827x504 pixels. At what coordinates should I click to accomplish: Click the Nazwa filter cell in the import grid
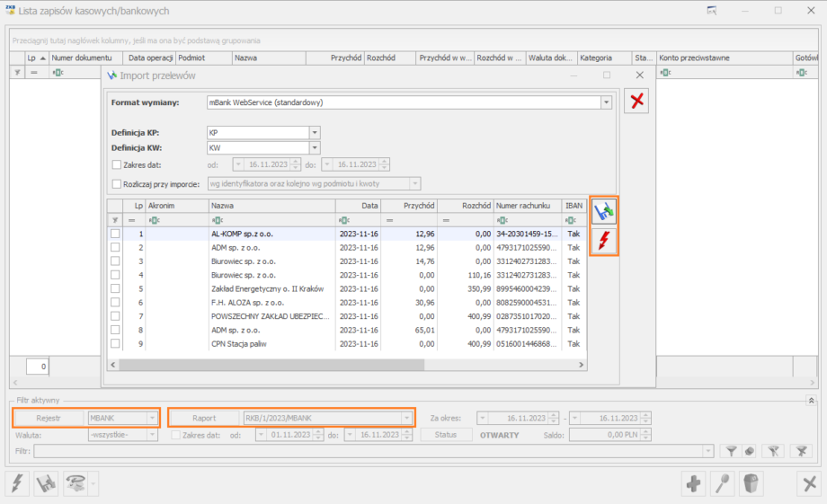(x=271, y=220)
